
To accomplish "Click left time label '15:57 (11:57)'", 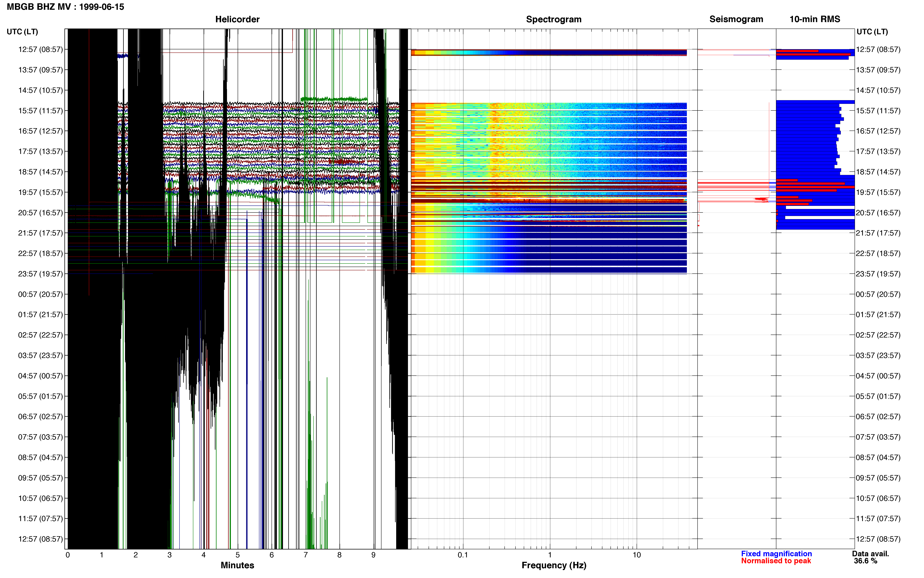I will [x=41, y=111].
